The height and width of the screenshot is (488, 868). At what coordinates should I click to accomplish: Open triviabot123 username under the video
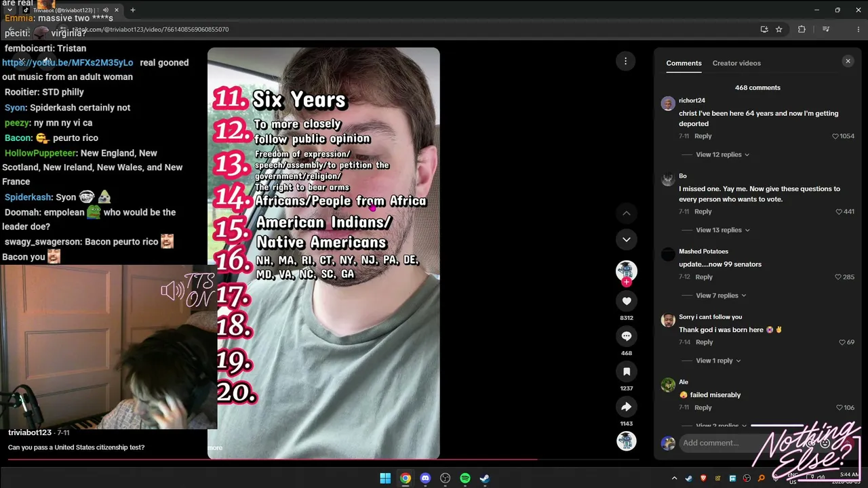pos(30,432)
